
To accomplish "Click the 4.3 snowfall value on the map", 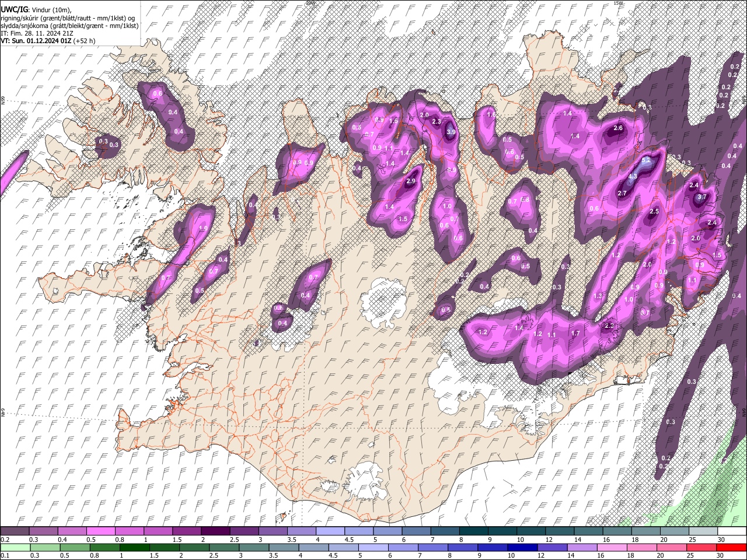I will pos(633,176).
